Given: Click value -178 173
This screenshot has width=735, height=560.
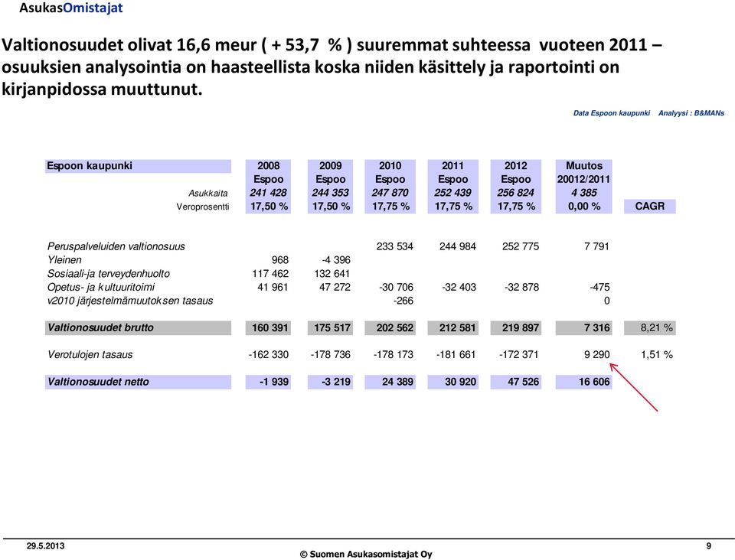Looking at the screenshot, I should (x=394, y=355).
